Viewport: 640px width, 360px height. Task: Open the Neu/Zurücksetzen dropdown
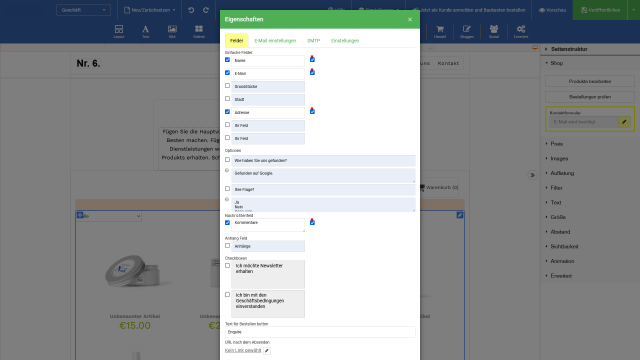[149, 10]
